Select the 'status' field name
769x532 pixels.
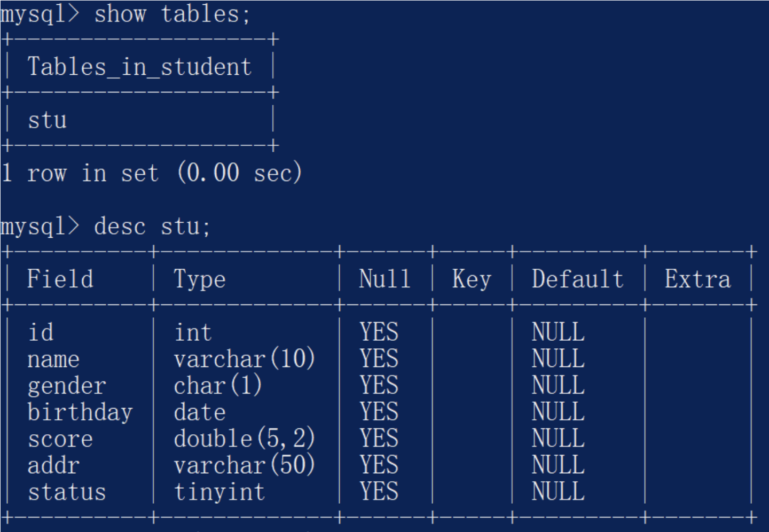(67, 492)
